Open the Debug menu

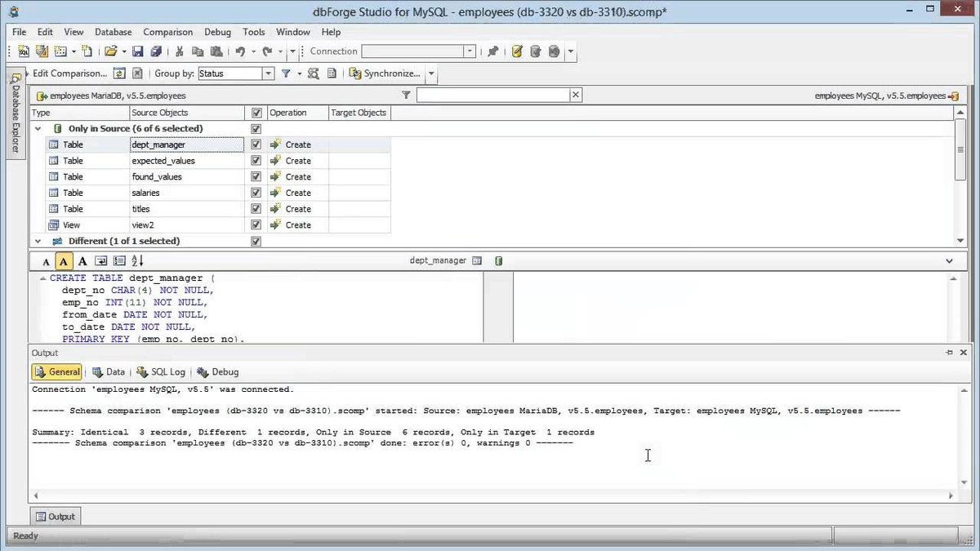click(217, 32)
